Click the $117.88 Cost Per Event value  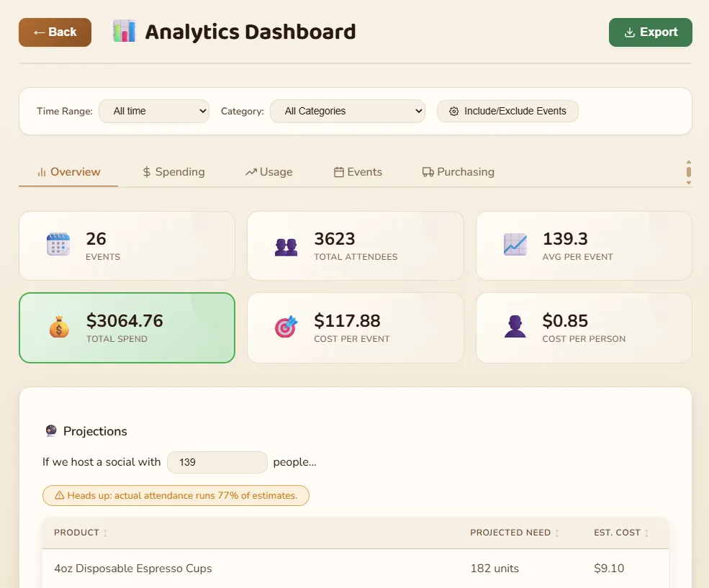tap(347, 321)
